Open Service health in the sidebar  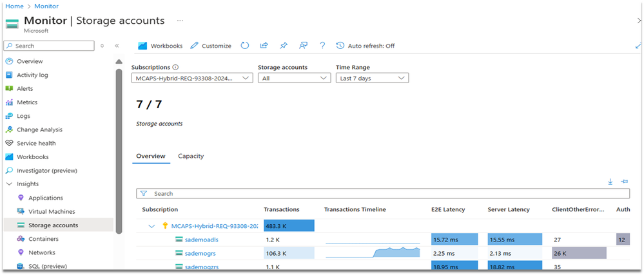[36, 143]
